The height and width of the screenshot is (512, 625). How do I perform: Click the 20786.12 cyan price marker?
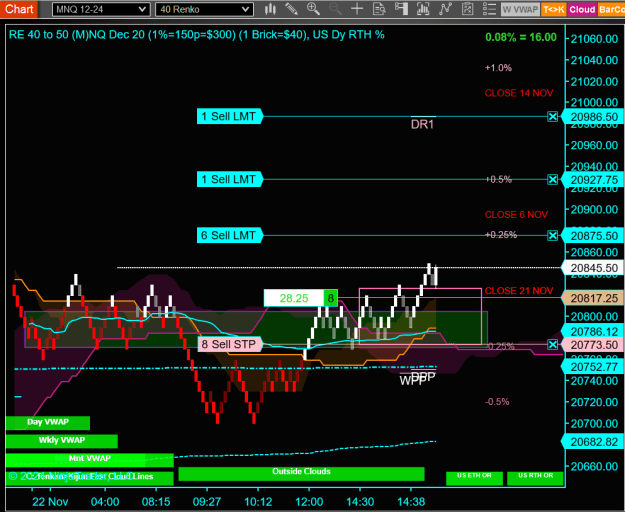594,331
